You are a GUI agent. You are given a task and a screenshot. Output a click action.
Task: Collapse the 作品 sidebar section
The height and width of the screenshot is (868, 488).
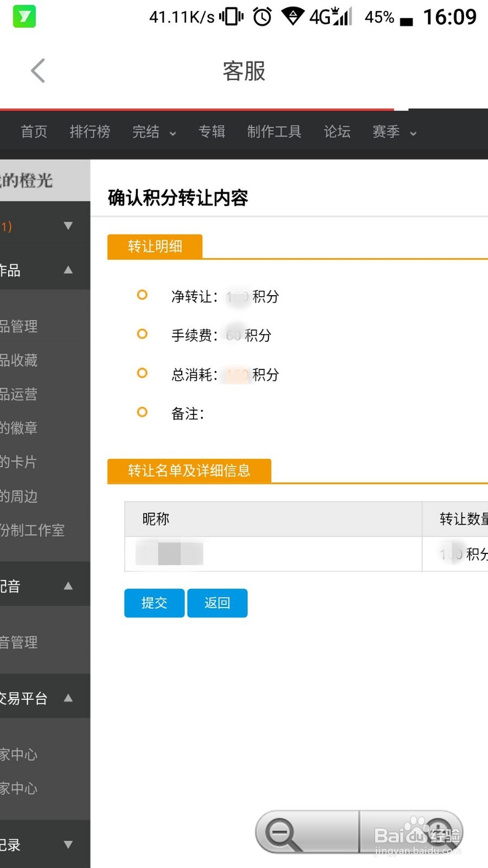click(x=45, y=270)
